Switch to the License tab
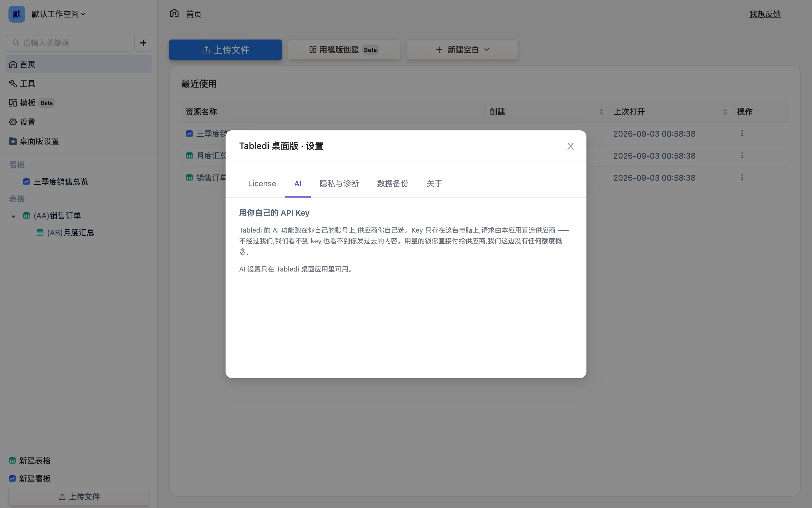Screen dimensions: 812x508 [x=262, y=183]
